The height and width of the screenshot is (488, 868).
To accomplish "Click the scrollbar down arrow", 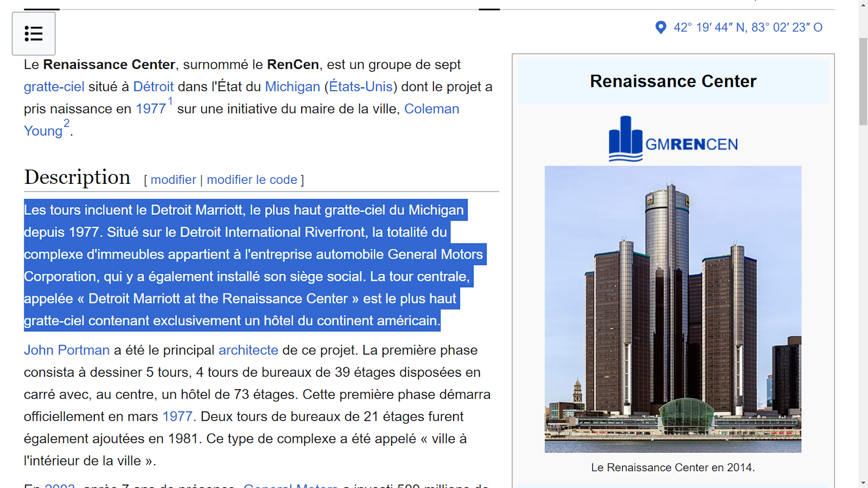I will pos(863,483).
